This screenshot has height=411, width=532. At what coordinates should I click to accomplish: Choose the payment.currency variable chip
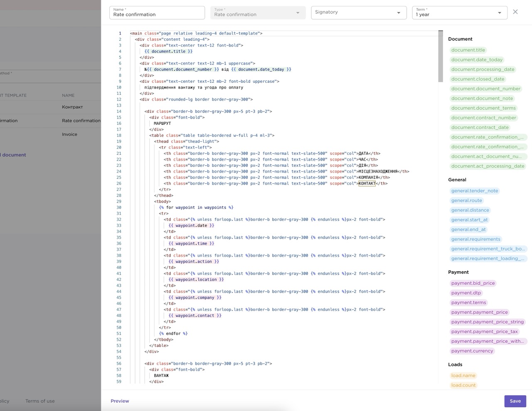coord(472,351)
